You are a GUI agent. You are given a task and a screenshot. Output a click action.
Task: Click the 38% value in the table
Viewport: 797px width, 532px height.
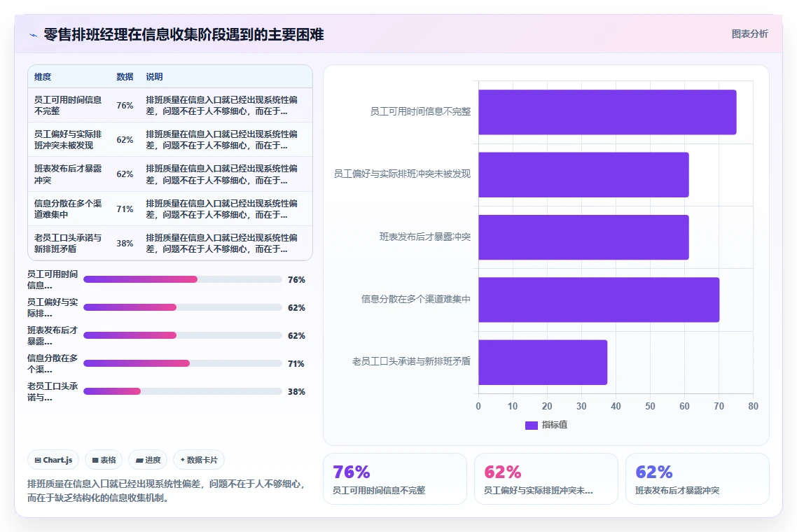click(x=125, y=244)
